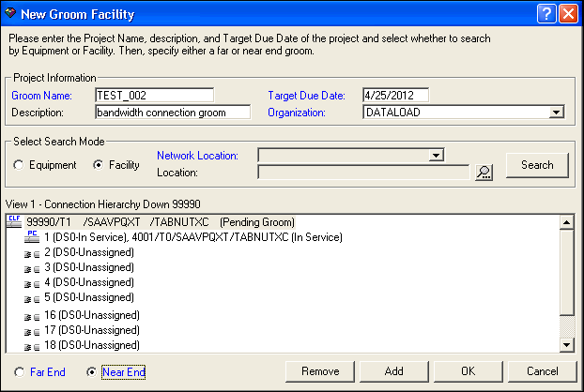The width and height of the screenshot is (584, 392).
Task: Select row 16 (DS0-Unassigned)
Action: 92,315
